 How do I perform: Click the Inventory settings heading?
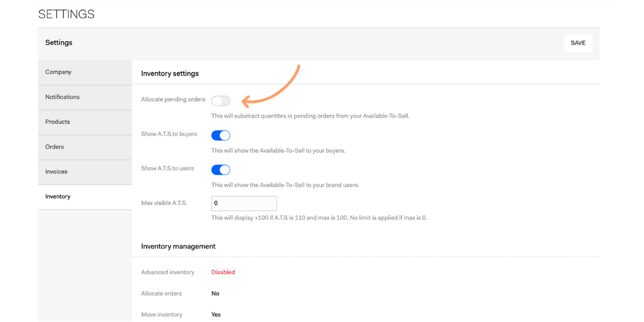170,74
